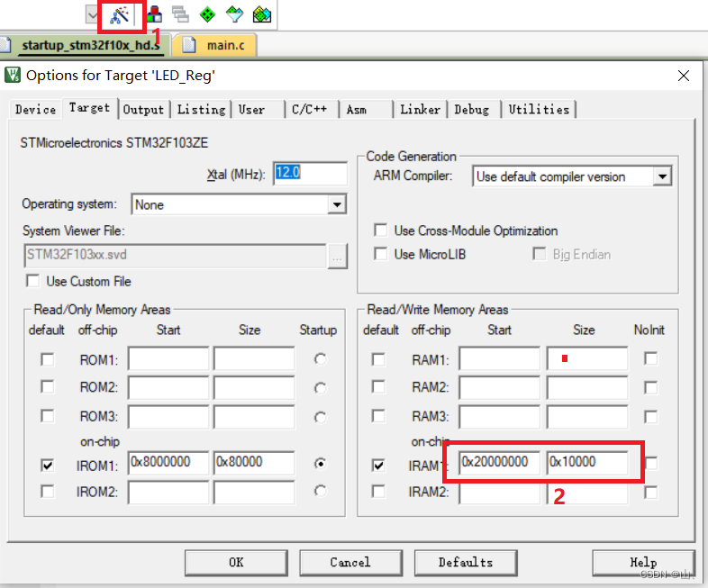Check the RAM2 default checkbox
The height and width of the screenshot is (588, 708).
378,387
